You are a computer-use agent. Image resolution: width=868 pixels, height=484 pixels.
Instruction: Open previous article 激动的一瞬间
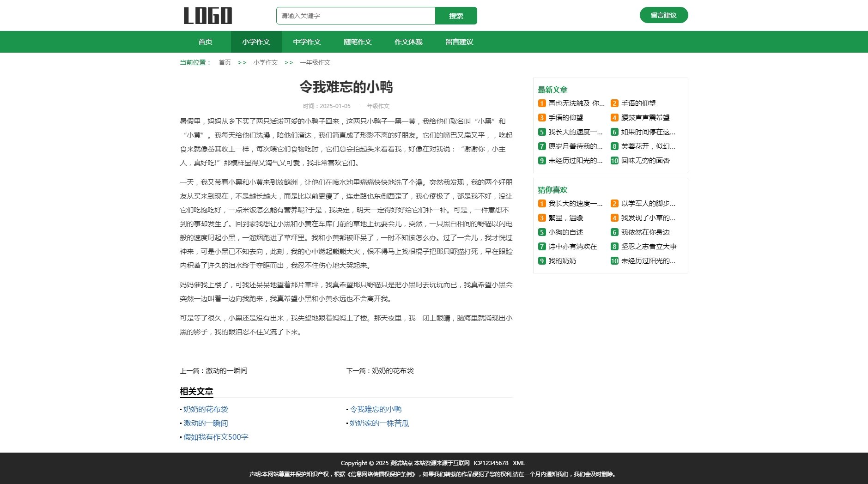pyautogui.click(x=226, y=371)
